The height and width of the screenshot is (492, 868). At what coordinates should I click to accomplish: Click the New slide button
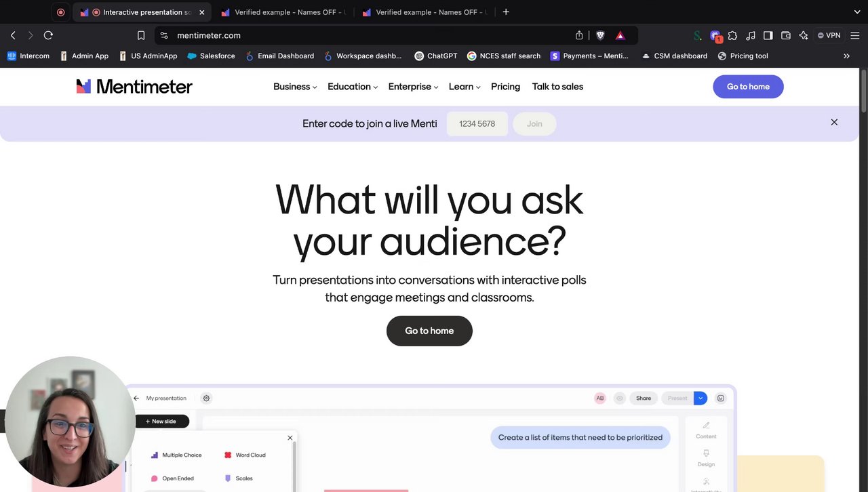(x=161, y=421)
